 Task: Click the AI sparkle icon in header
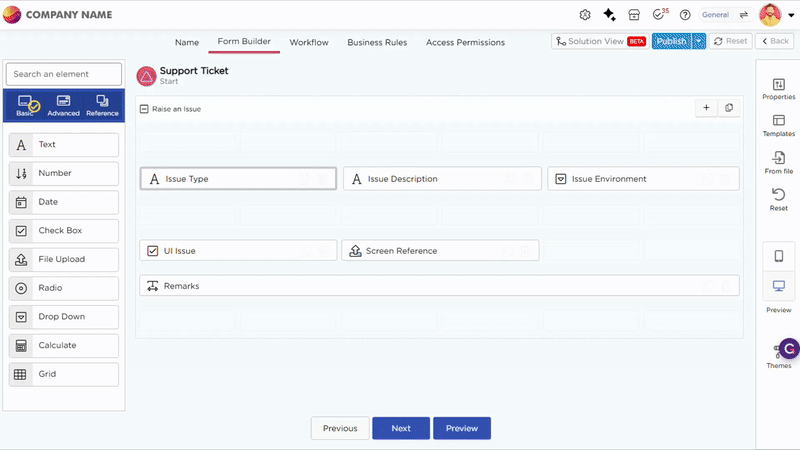click(609, 15)
